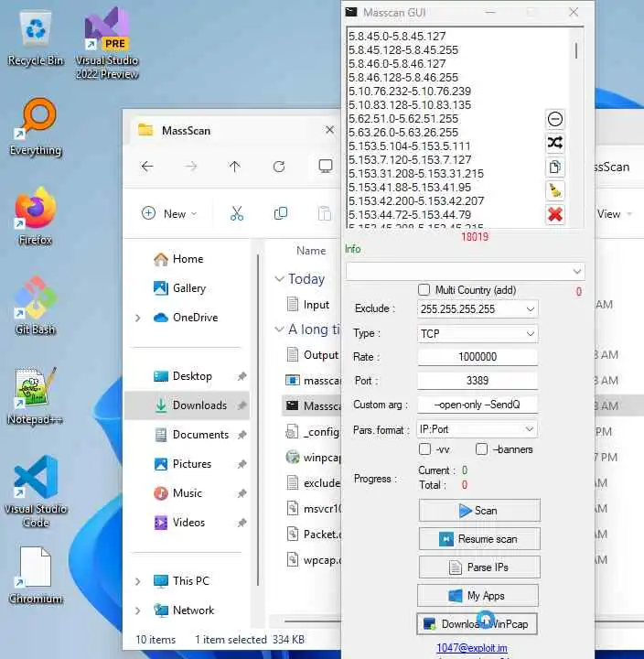Viewport: 644px width, 659px height.
Task: Open Notepad++ desktop shortcut
Action: tap(36, 396)
